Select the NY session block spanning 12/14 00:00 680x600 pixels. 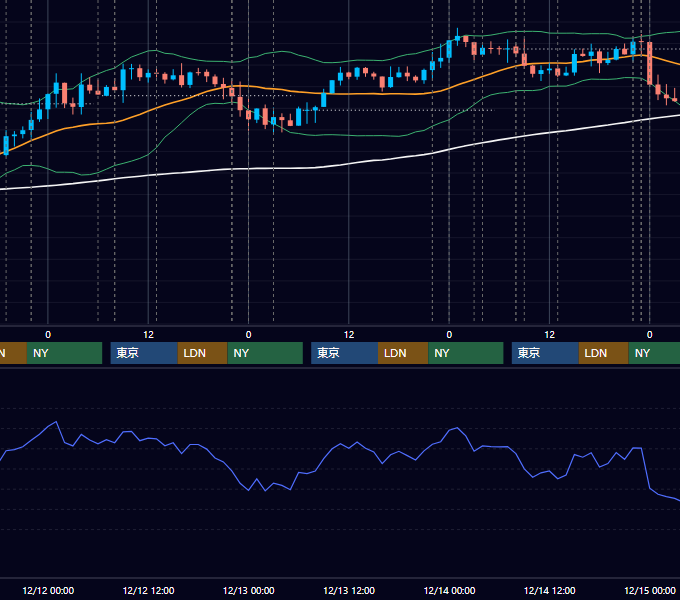(x=466, y=353)
